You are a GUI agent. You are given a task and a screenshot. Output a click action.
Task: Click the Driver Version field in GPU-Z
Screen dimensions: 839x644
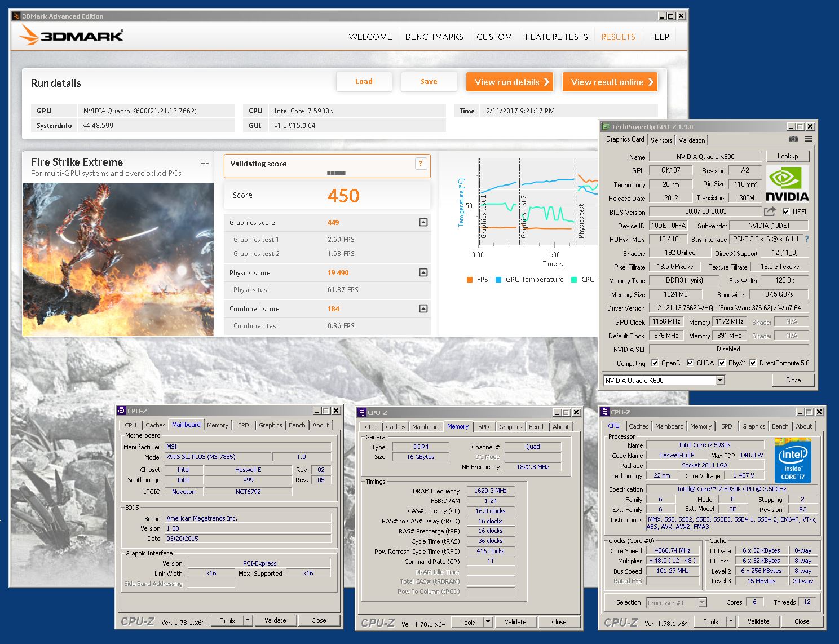coord(728,308)
